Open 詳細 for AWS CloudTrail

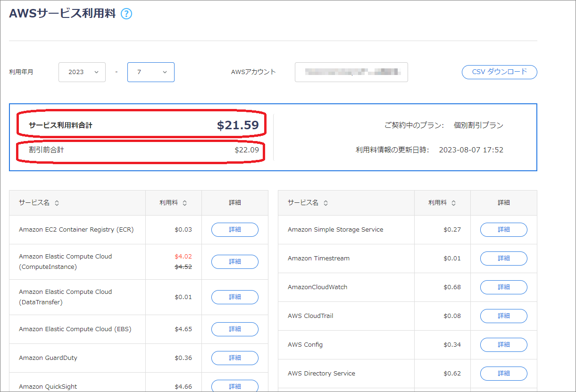point(504,316)
